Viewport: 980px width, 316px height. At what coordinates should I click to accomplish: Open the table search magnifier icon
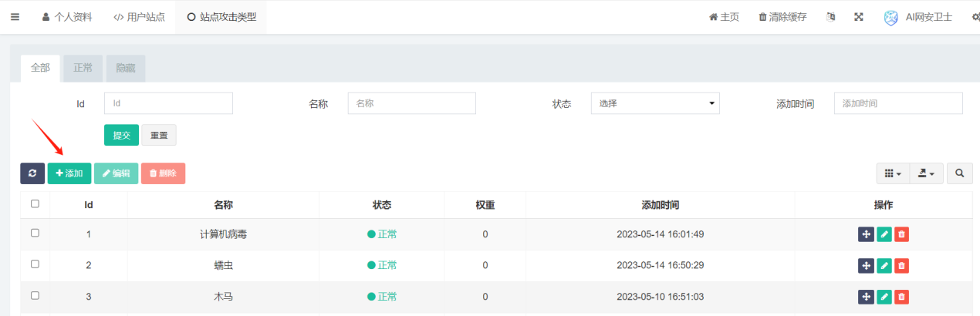(x=959, y=173)
